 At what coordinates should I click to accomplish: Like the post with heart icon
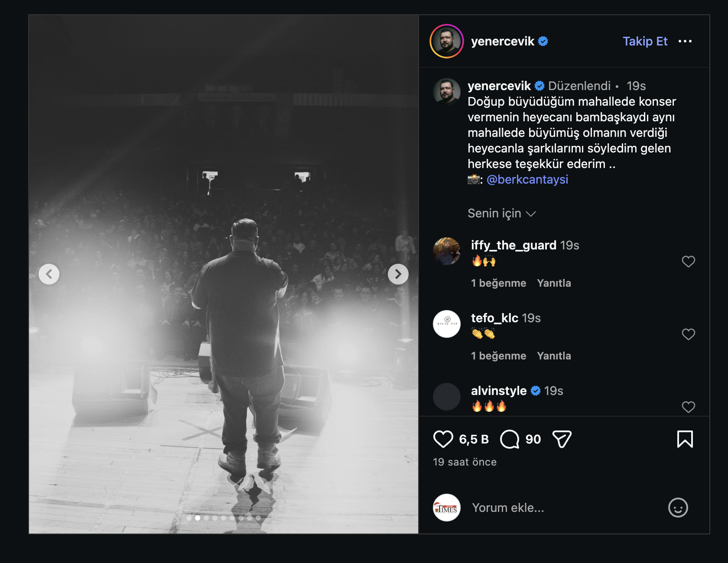(443, 439)
